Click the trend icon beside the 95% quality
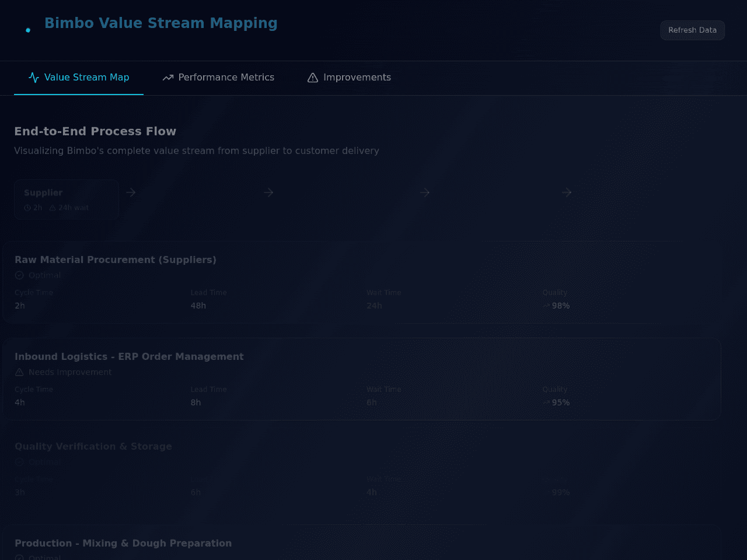This screenshot has height=560, width=747. click(546, 402)
